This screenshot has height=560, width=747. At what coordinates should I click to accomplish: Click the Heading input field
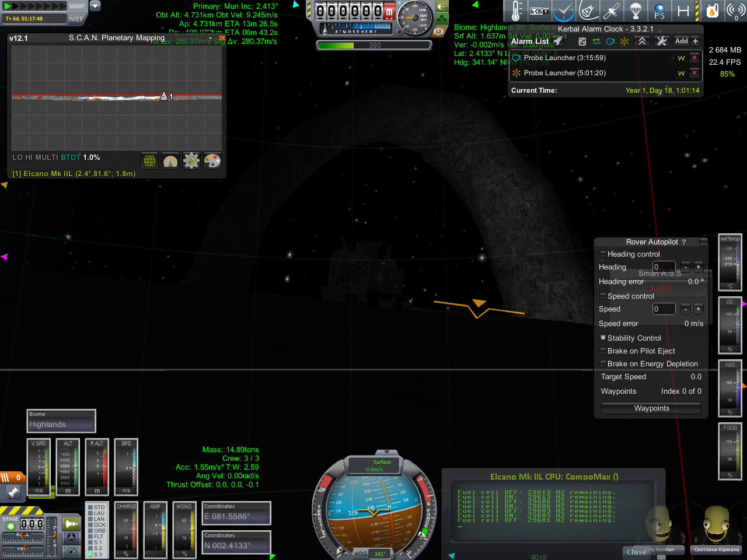tap(664, 267)
